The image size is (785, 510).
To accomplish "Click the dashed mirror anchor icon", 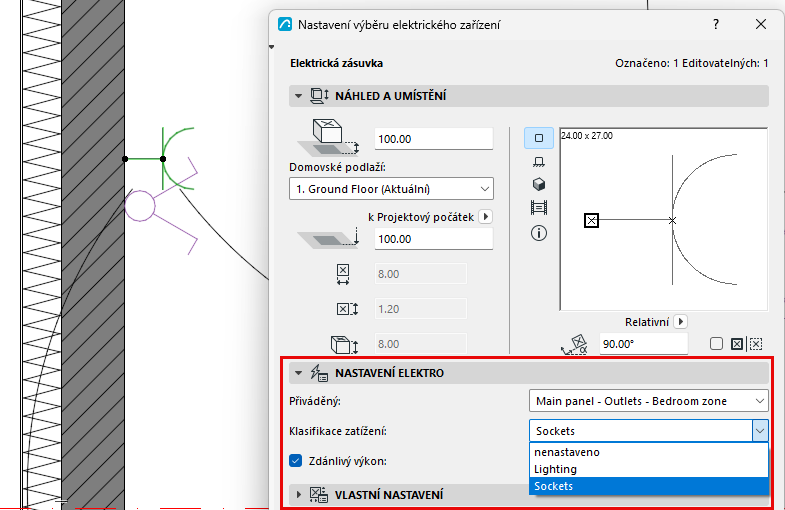I will click(756, 344).
